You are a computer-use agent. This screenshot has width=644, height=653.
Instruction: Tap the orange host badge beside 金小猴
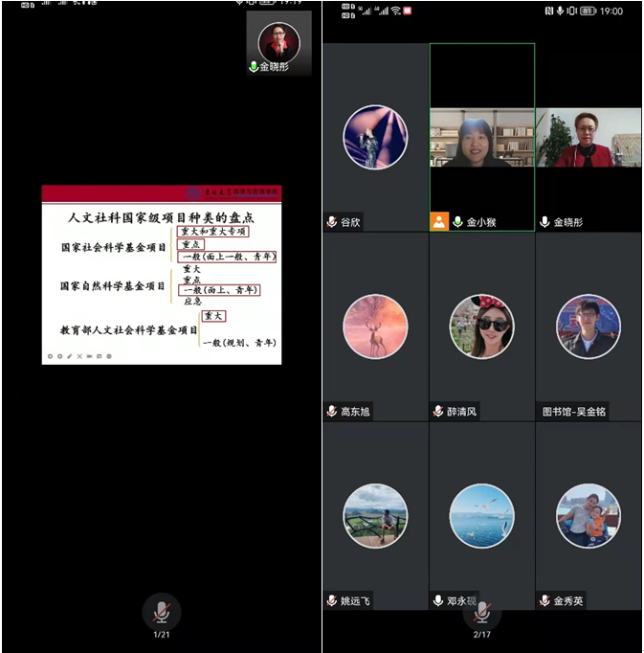439,222
